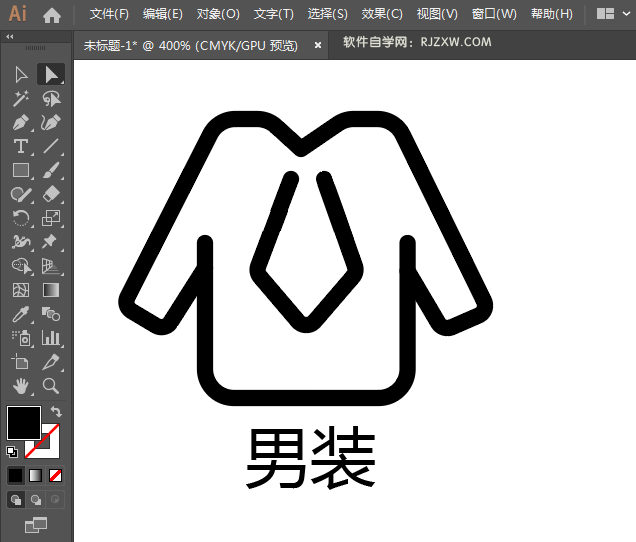Set fill to None button

[x=55, y=475]
